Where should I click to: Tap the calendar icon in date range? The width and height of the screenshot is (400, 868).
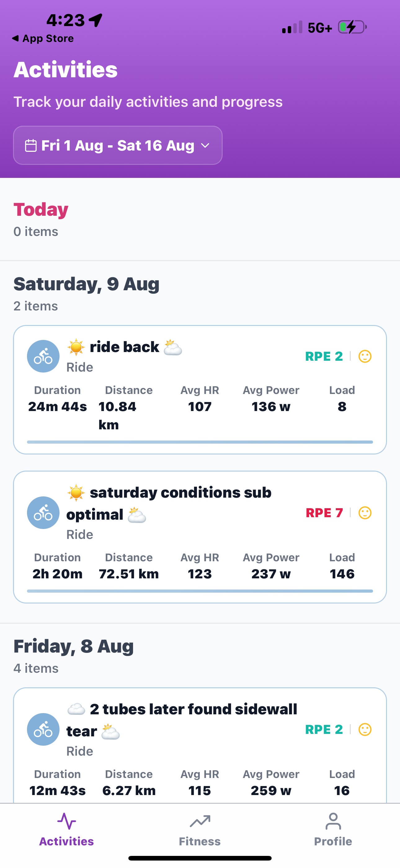(31, 146)
